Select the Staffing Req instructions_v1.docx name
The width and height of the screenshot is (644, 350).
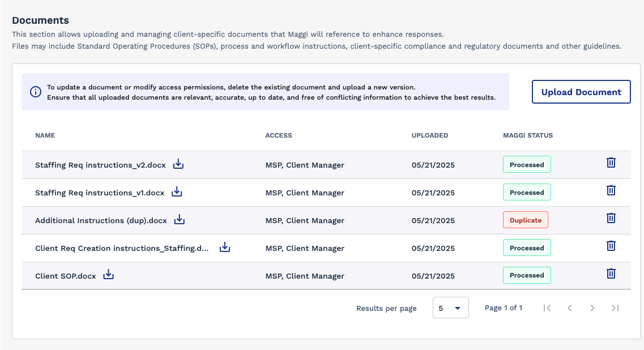click(99, 193)
